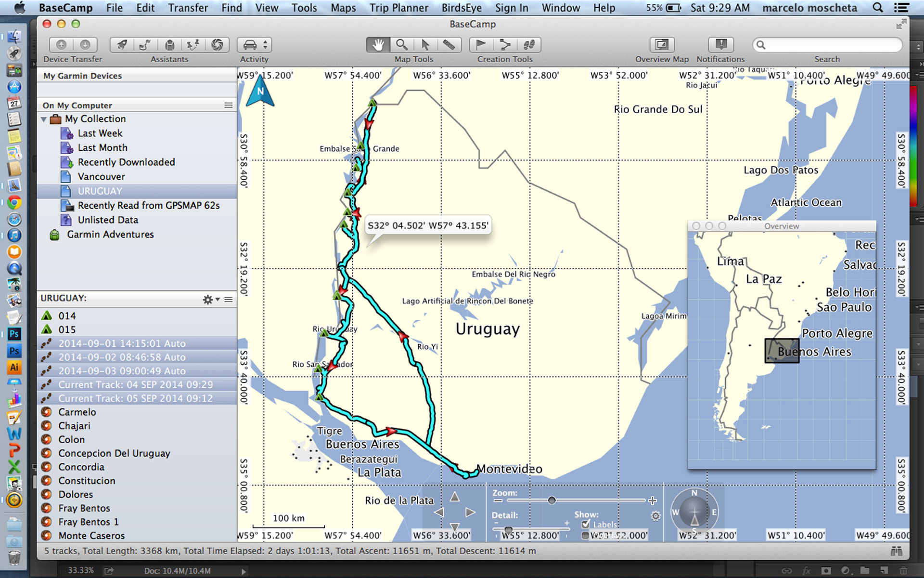Open the Trip Planner menu
The image size is (924, 578).
tap(398, 8)
